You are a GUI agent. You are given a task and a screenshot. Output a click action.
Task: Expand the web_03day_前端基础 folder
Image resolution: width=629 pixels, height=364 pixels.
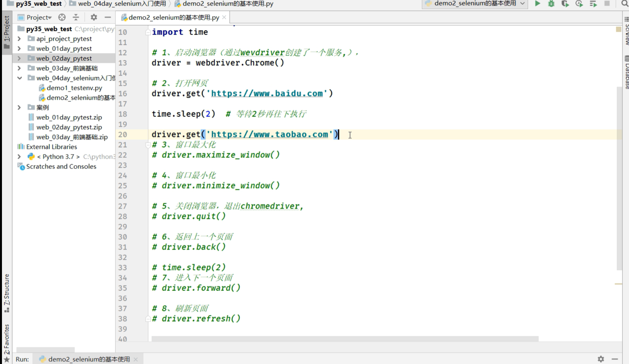pos(19,68)
